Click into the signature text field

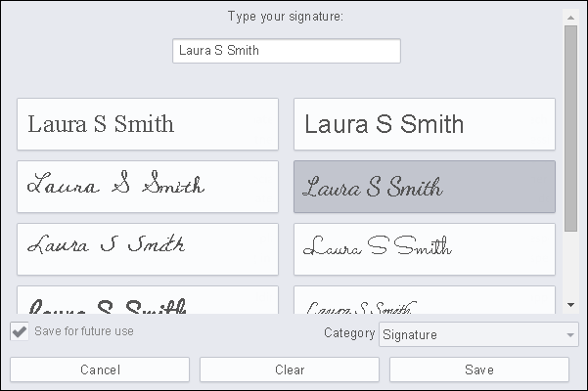tap(286, 51)
